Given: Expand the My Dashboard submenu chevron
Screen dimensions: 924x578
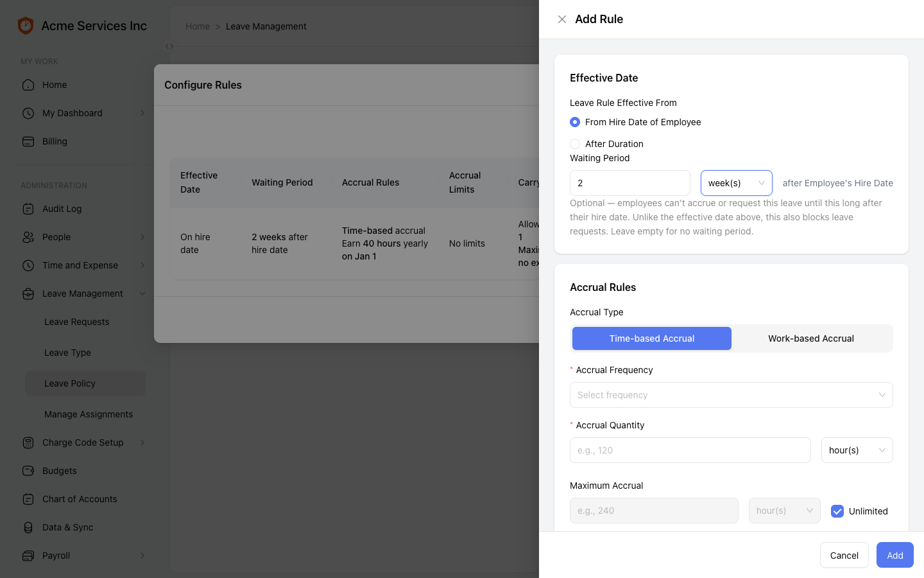Looking at the screenshot, I should [142, 113].
